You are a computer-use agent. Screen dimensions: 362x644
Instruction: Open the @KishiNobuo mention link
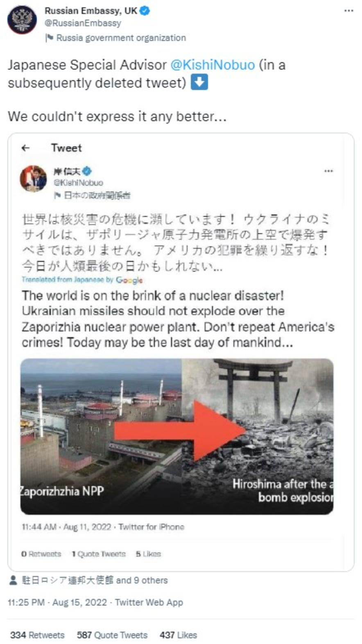213,65
